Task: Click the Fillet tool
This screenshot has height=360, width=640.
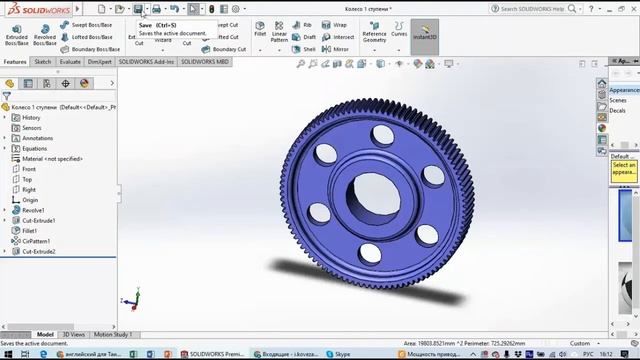Action: click(x=260, y=29)
